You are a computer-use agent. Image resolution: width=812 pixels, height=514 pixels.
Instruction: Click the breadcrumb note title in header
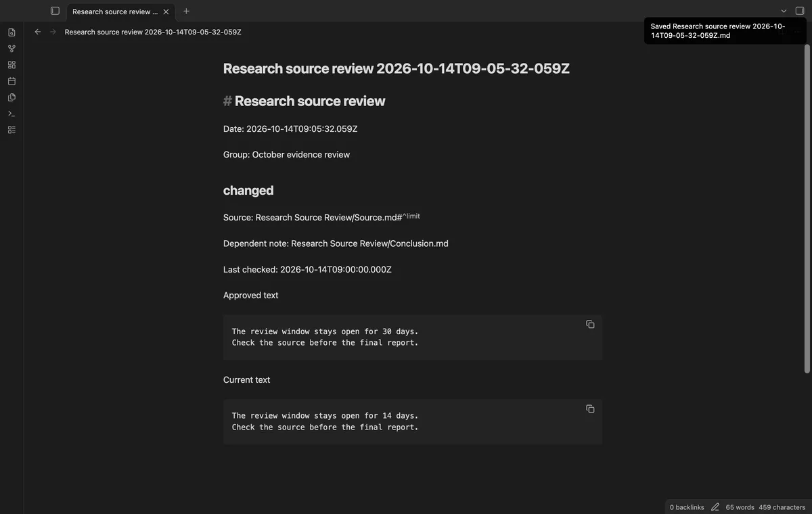153,32
